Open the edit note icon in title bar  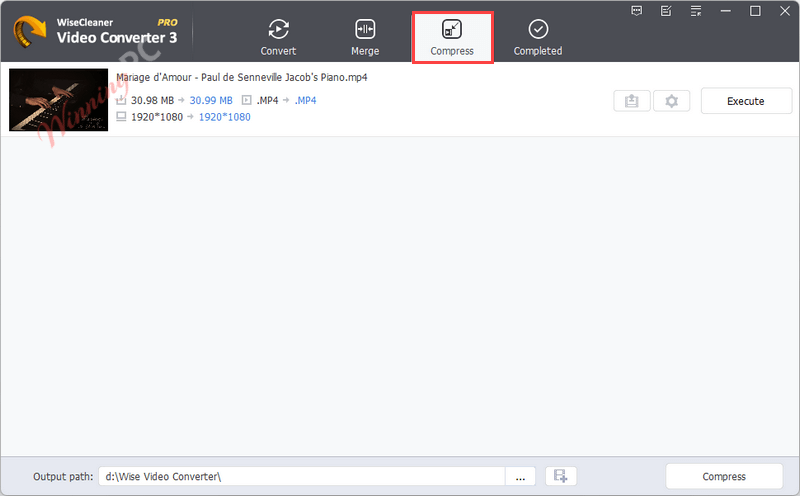pos(666,11)
